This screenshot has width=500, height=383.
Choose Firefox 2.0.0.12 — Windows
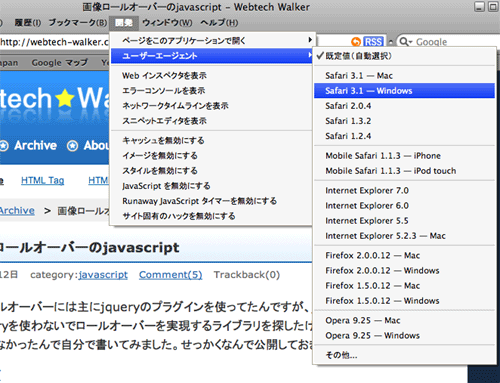coord(404,270)
